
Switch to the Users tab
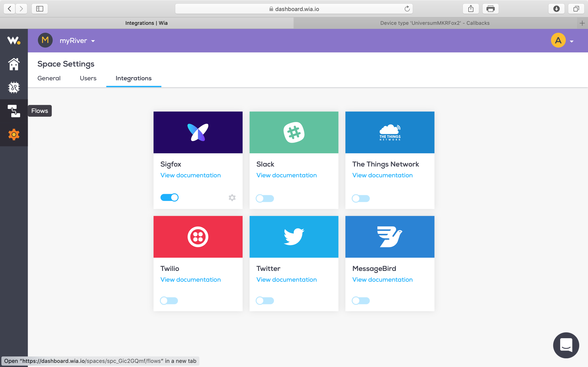pos(88,78)
